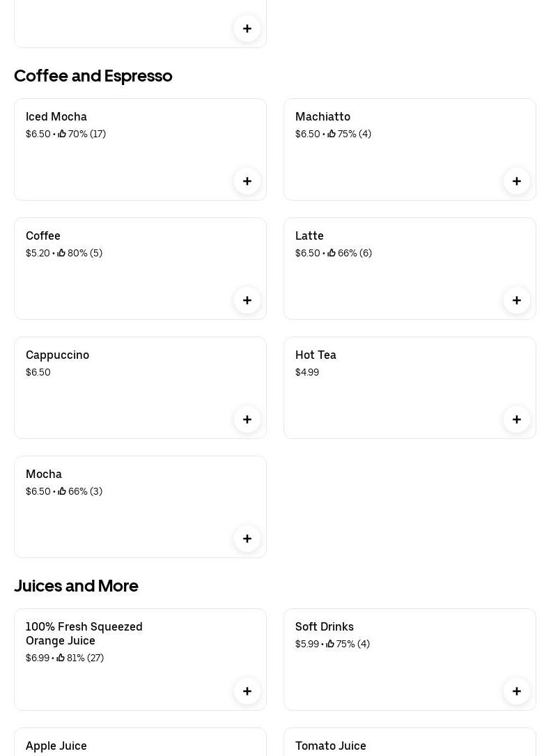Click the plus icon for Coffee
The height and width of the screenshot is (756, 560).
tap(247, 300)
